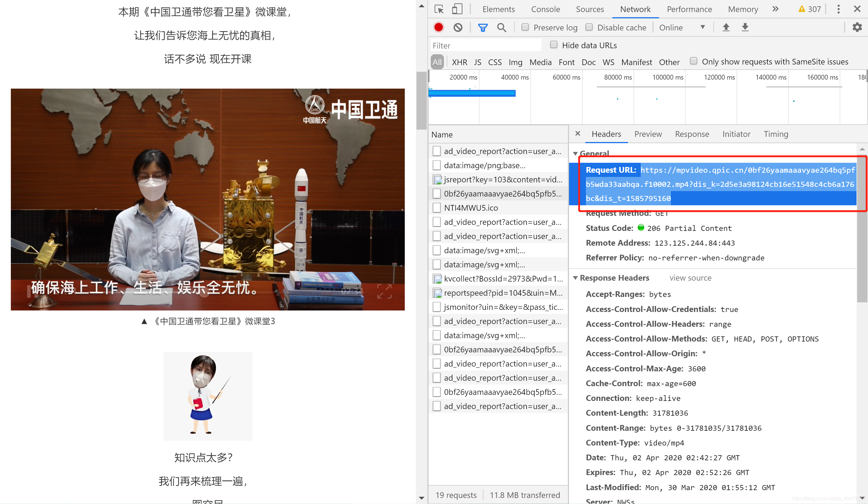Image resolution: width=868 pixels, height=504 pixels.
Task: Click the inspect element picker icon
Action: [439, 9]
